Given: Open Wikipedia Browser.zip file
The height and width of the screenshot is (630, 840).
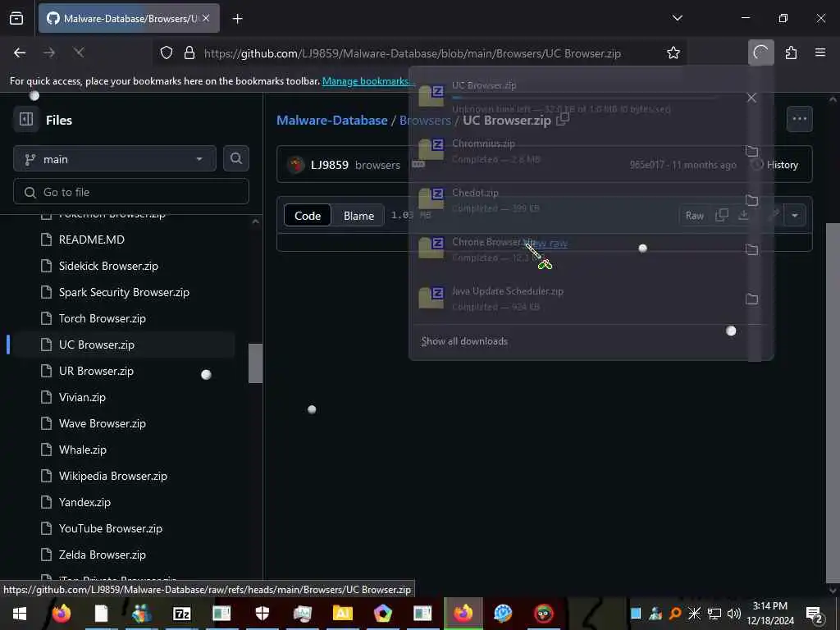Looking at the screenshot, I should 113,476.
